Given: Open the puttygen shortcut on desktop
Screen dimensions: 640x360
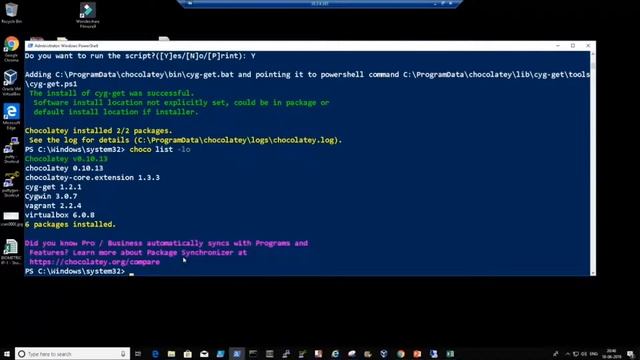Looking at the screenshot, I should coord(11,184).
